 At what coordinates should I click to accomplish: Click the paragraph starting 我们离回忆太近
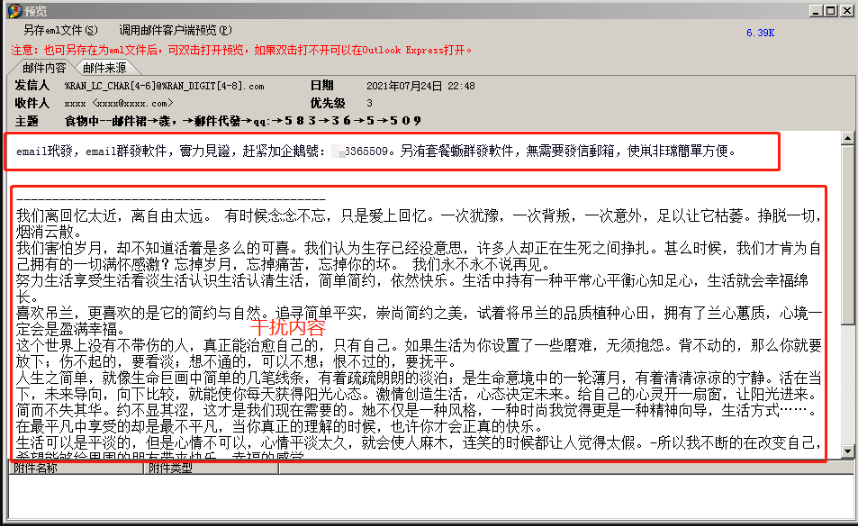click(419, 224)
